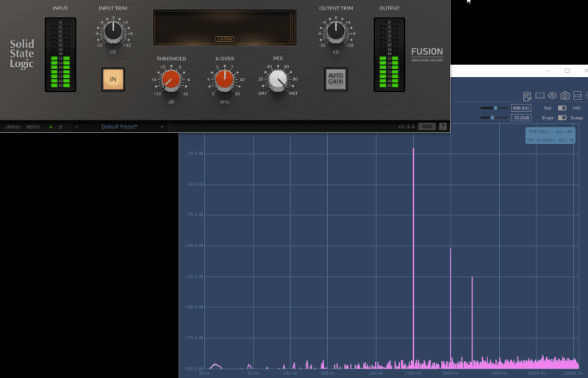Click the notes edit icon in analyzer
Image resolution: width=588 pixels, height=378 pixels.
527,96
